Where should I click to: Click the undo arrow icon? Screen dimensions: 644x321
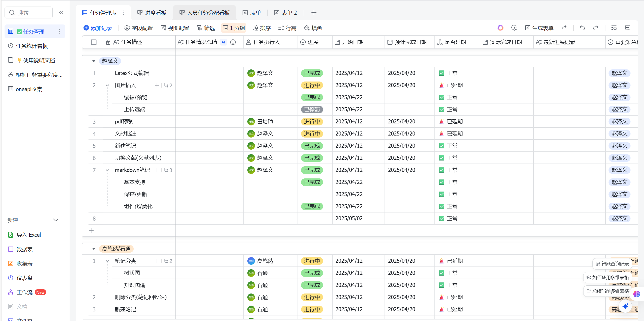(582, 28)
